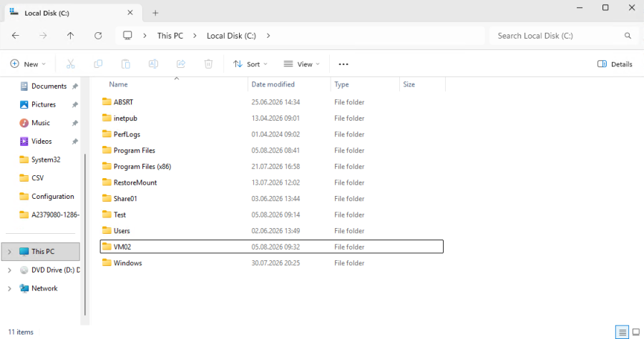Click the pin icon beside Music
Image resolution: width=644 pixels, height=339 pixels.
pyautogui.click(x=74, y=123)
